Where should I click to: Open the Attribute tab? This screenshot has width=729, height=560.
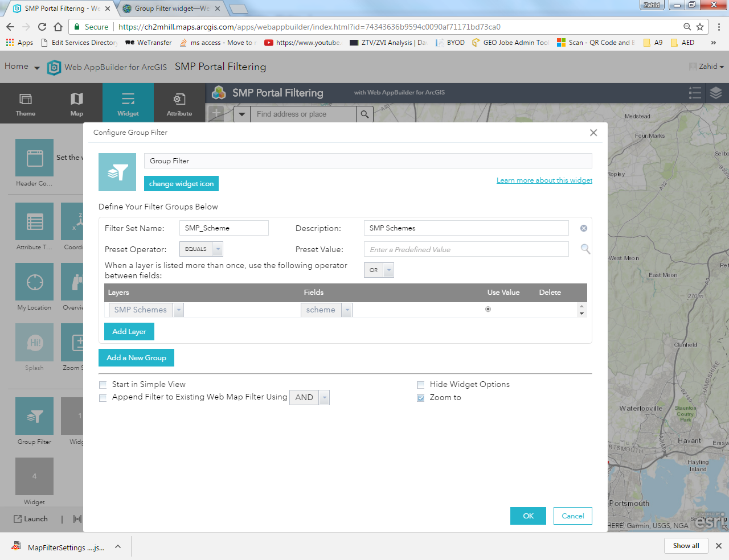point(179,103)
